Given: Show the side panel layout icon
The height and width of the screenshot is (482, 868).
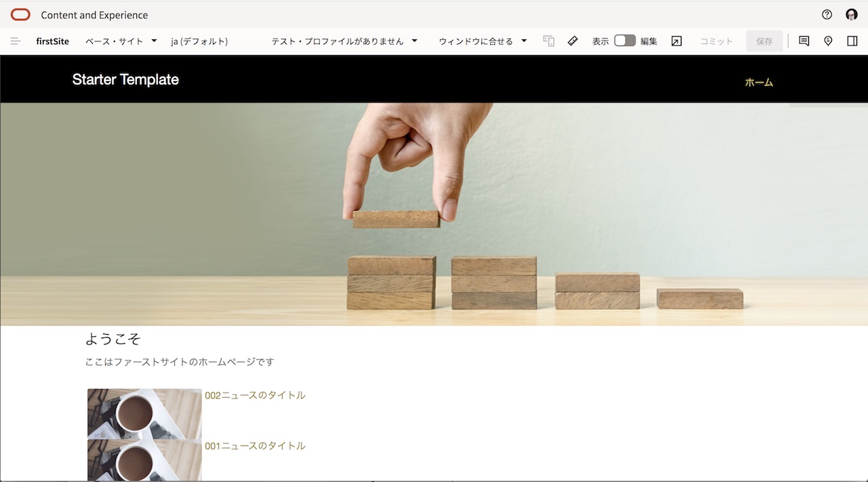Looking at the screenshot, I should 852,41.
